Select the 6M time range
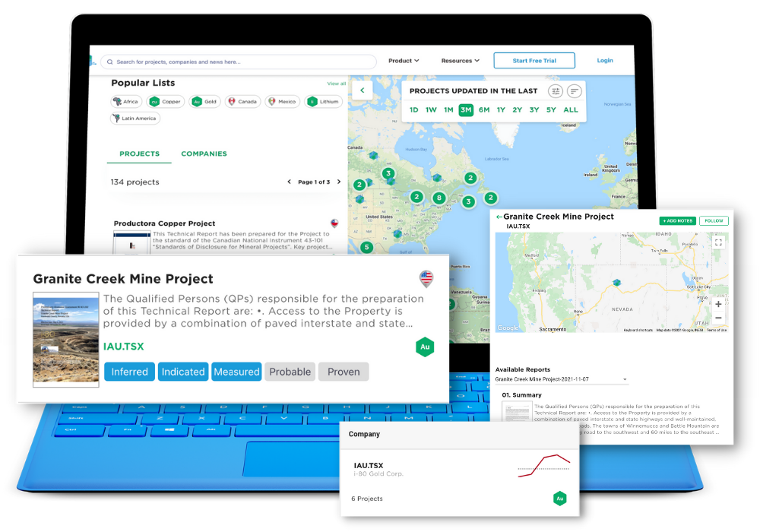Screen dimensions: 760x532 tap(483, 110)
